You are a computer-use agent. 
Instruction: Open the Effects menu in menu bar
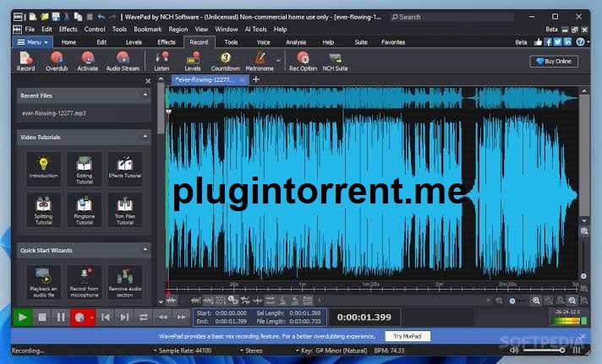[x=68, y=30]
